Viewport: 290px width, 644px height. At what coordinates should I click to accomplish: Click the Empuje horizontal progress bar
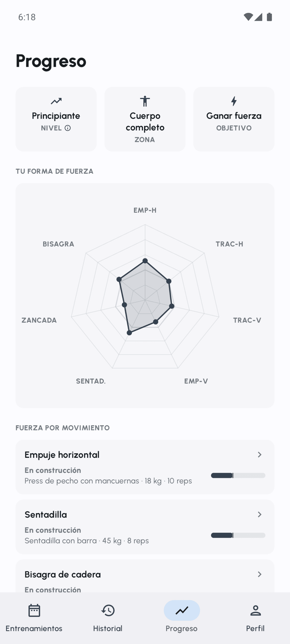[x=238, y=475]
